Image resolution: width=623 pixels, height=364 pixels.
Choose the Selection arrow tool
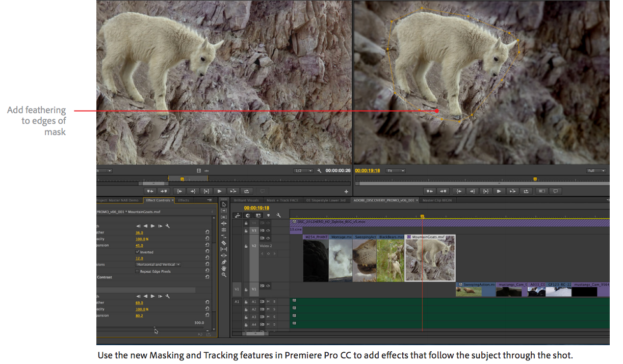[224, 204]
